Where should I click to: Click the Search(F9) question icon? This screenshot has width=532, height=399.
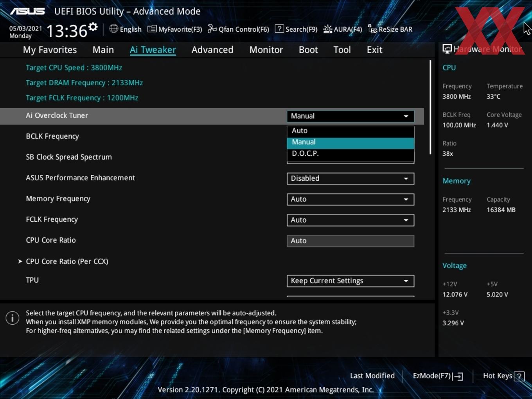click(x=279, y=29)
